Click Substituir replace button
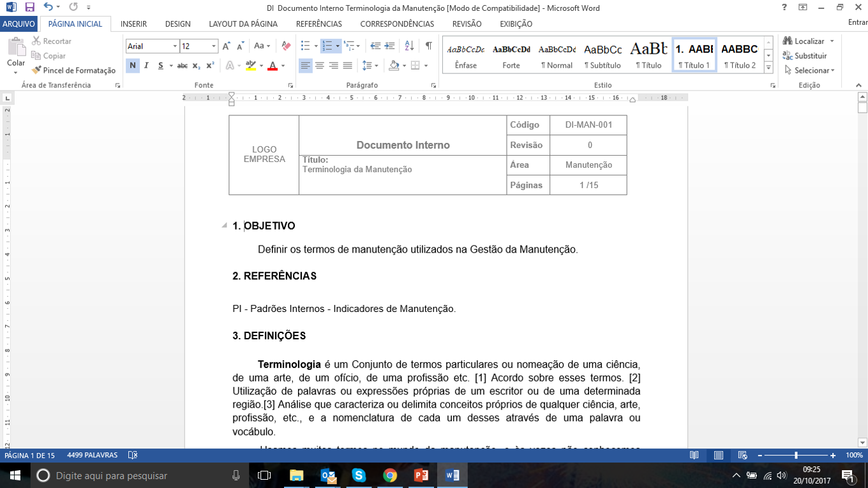This screenshot has height=488, width=868. 805,55
